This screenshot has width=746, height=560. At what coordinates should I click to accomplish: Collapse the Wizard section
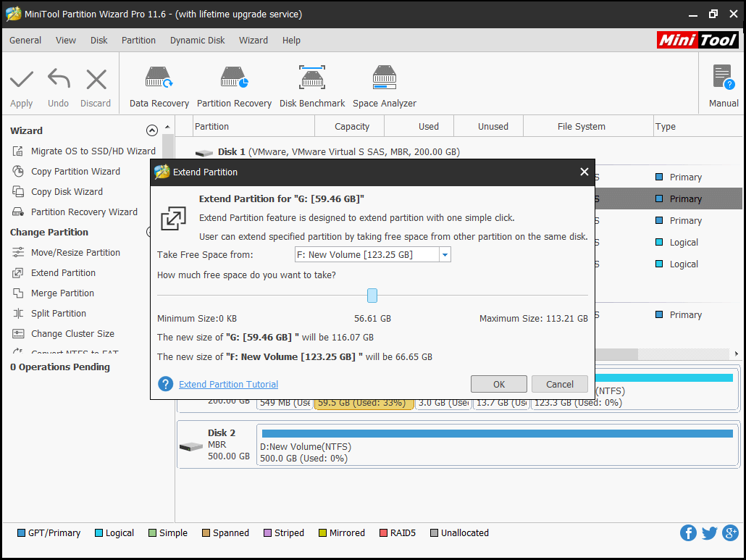click(151, 131)
